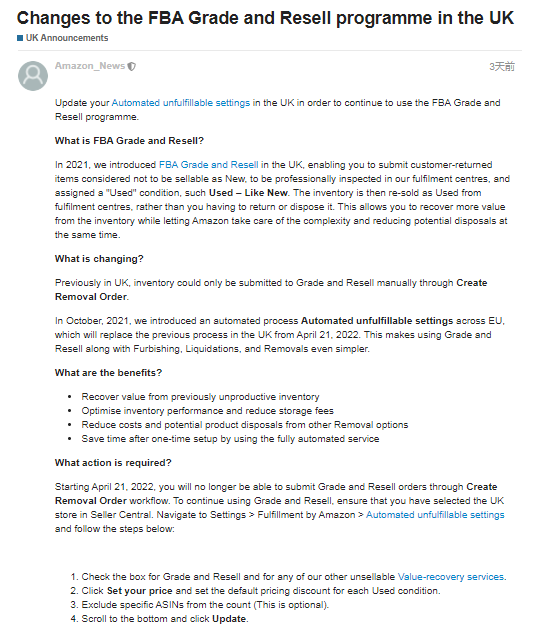
Task: Click the heading What is changing?
Action: tap(99, 259)
